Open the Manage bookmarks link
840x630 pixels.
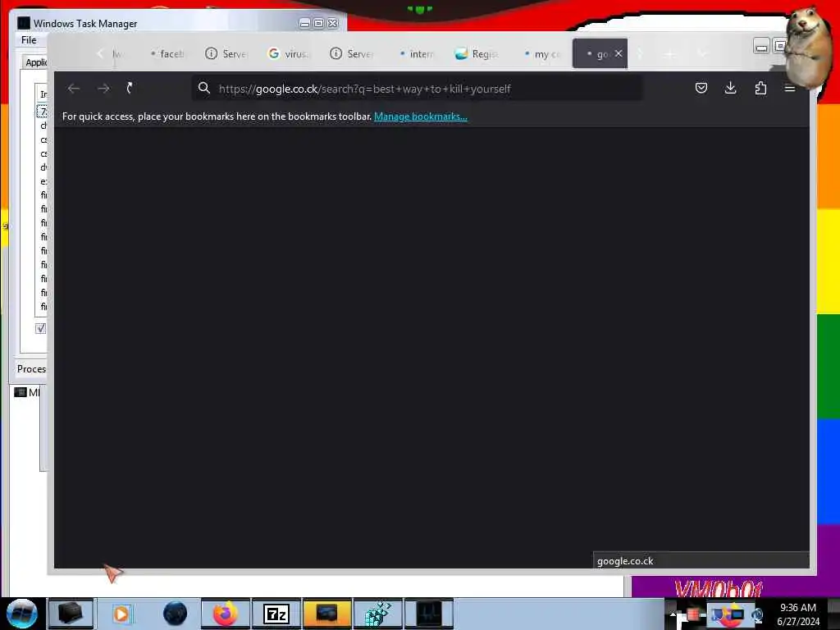tap(421, 116)
